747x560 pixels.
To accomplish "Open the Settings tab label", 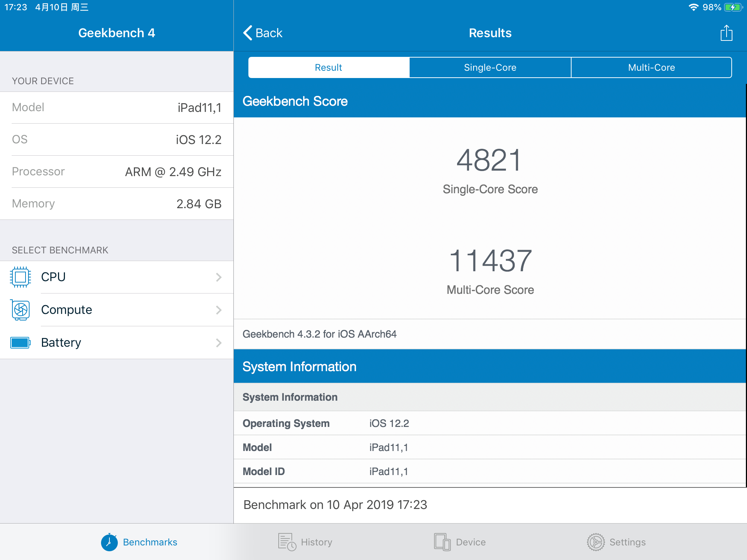I will pyautogui.click(x=627, y=542).
